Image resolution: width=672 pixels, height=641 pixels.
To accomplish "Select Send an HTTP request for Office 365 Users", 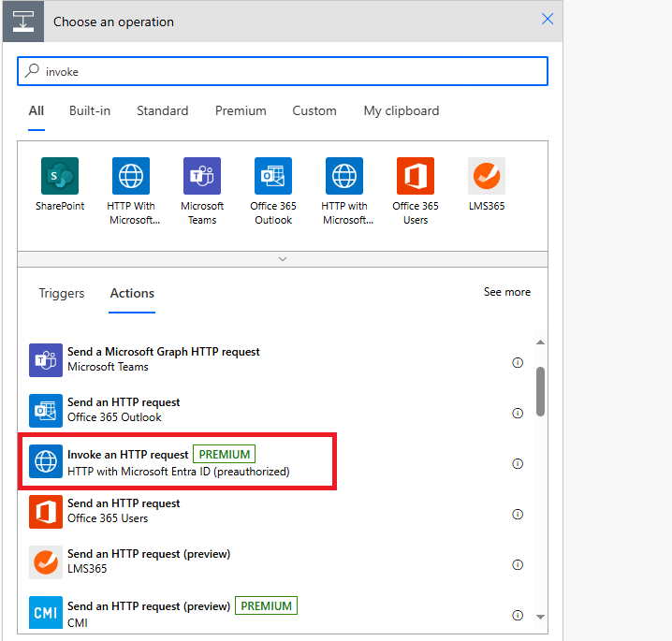I will [x=276, y=512].
